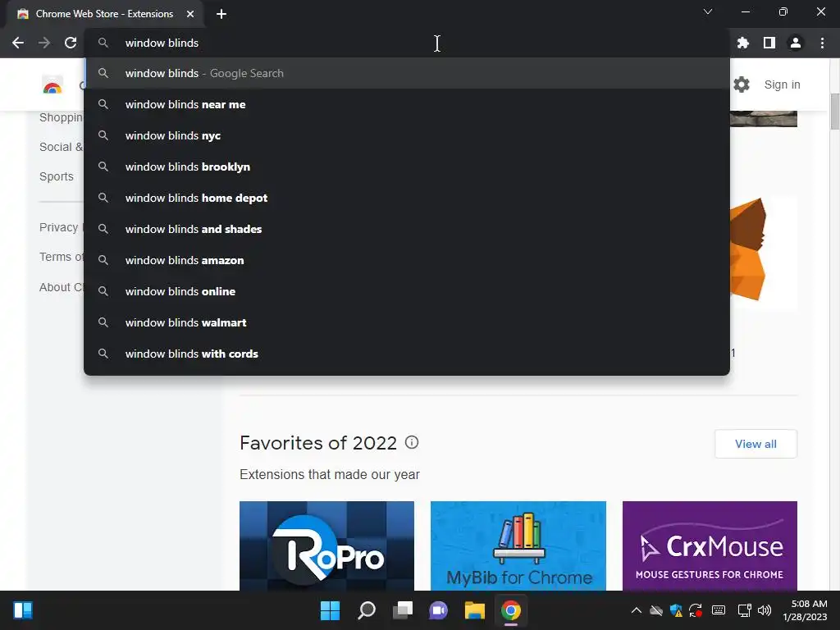Viewport: 840px width, 630px height.
Task: Open the clock showing 5:08 AM
Action: [x=805, y=610]
